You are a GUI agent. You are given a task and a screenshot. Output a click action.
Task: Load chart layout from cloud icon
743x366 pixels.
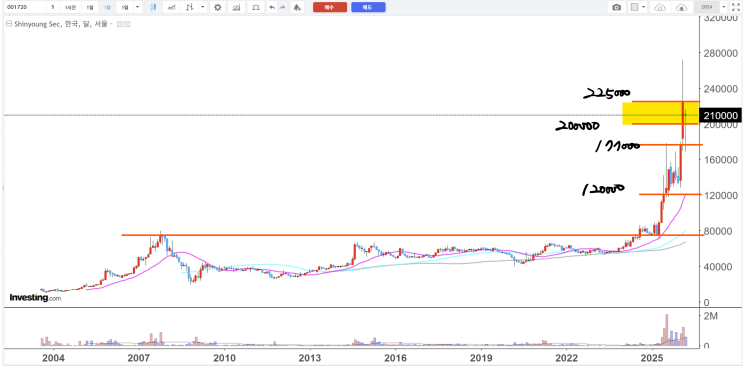tap(660, 7)
